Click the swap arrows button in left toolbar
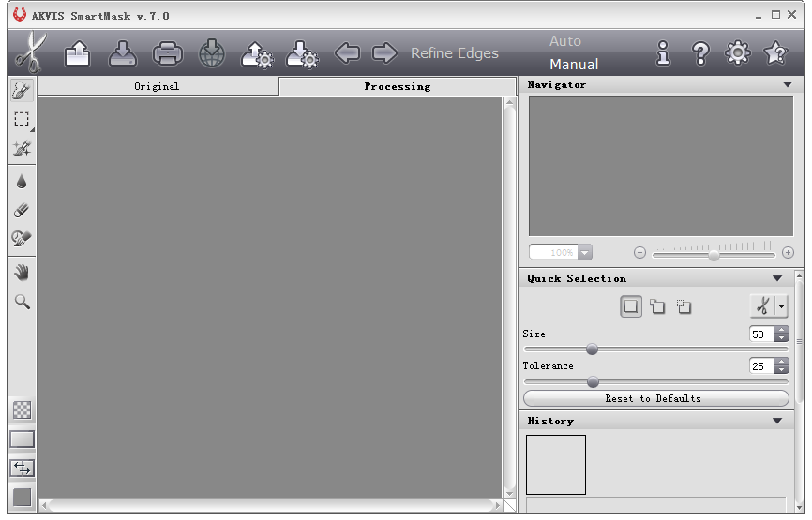 click(22, 468)
